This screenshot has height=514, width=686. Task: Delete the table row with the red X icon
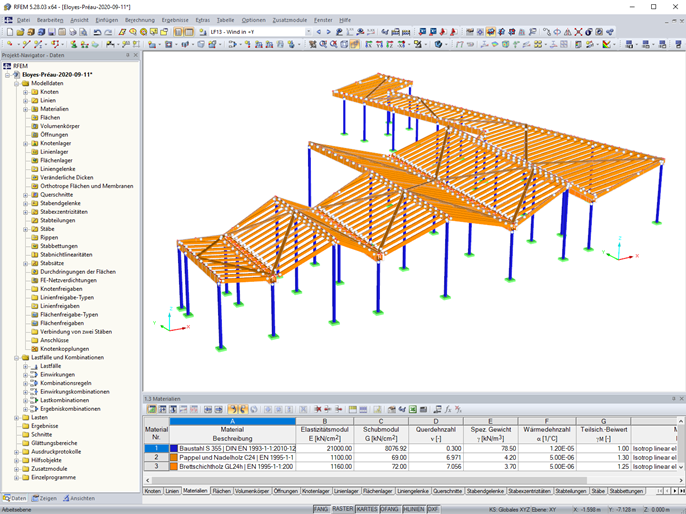(x=318, y=409)
